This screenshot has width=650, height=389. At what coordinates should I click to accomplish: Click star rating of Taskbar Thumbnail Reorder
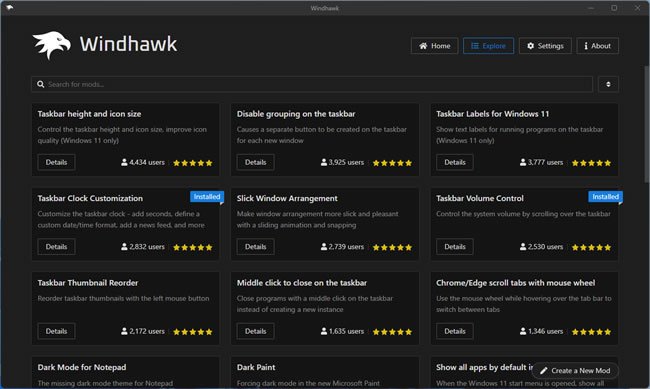coord(193,332)
